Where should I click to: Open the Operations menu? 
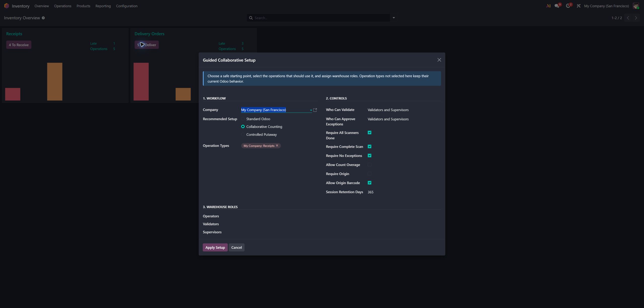click(x=63, y=6)
